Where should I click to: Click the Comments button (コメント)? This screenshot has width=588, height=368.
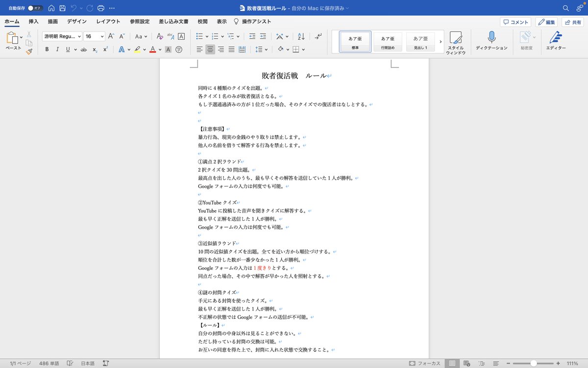click(515, 22)
